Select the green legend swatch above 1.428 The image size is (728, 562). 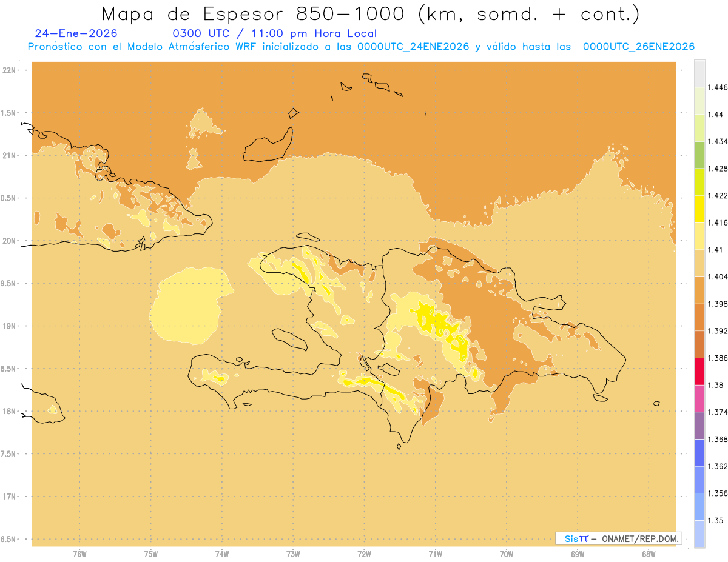(x=699, y=155)
